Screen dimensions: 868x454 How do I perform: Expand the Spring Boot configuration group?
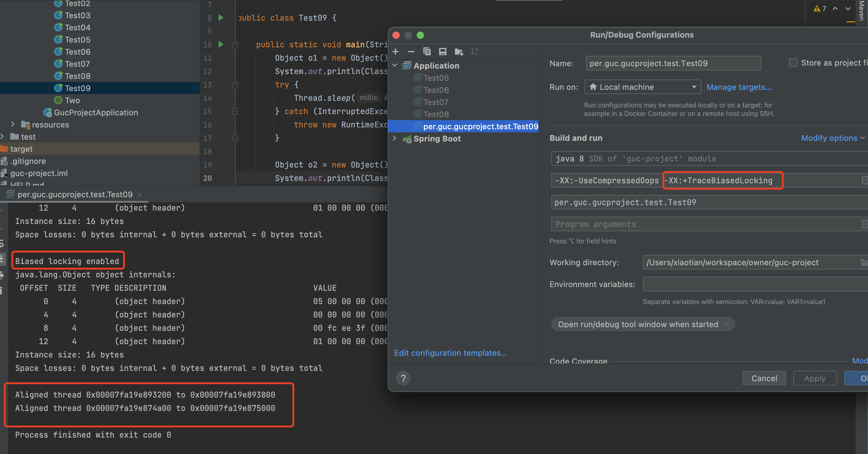point(394,138)
